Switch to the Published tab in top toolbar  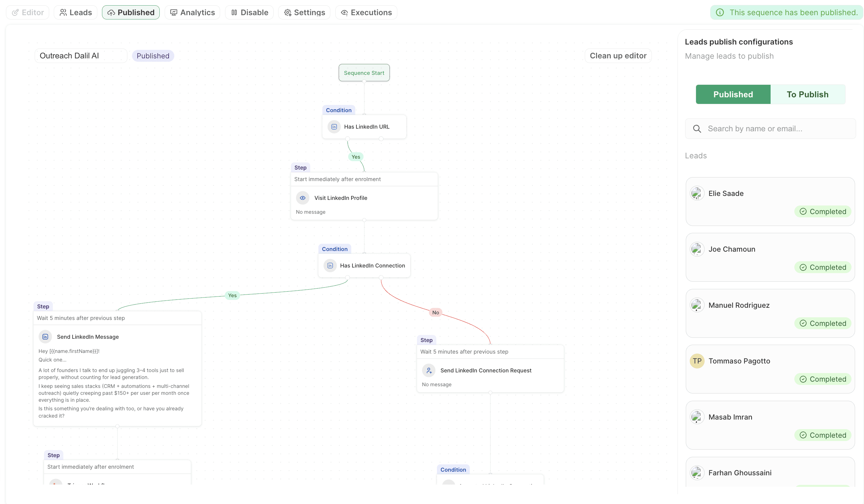(x=131, y=12)
